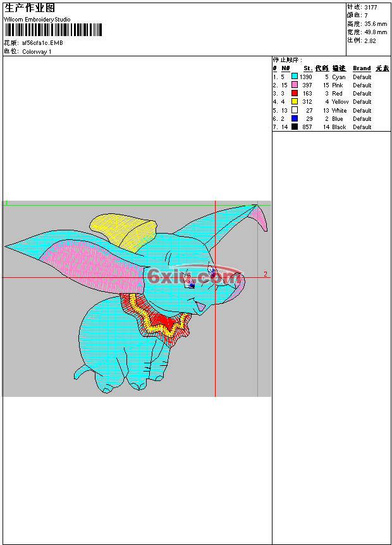Click the Blue color swatch in row 6

tap(295, 118)
